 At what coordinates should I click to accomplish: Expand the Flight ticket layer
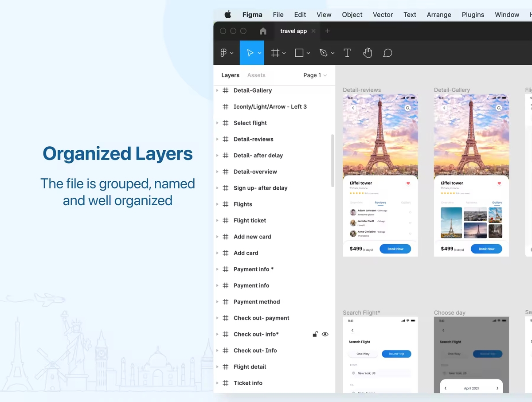(217, 221)
